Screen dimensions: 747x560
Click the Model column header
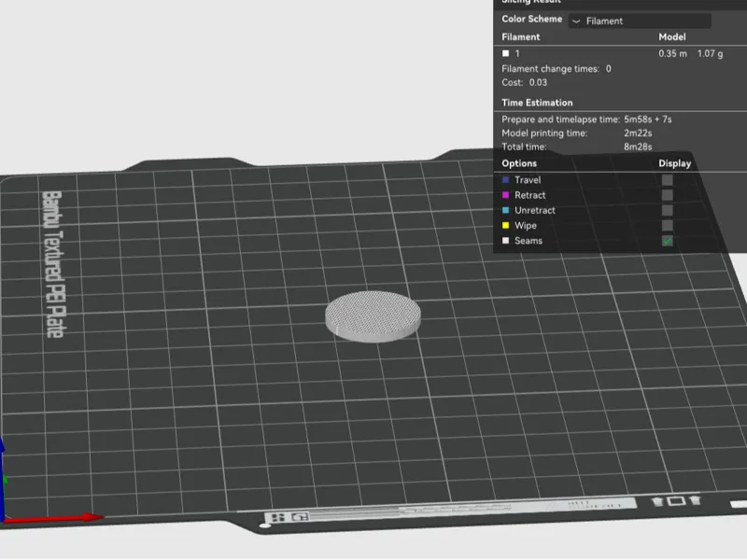(671, 37)
